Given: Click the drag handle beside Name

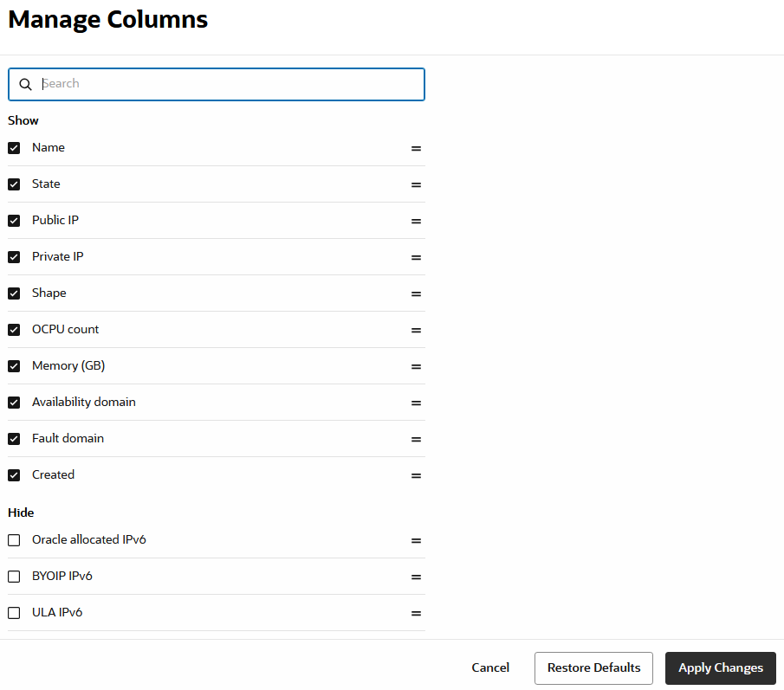Looking at the screenshot, I should [x=416, y=148].
